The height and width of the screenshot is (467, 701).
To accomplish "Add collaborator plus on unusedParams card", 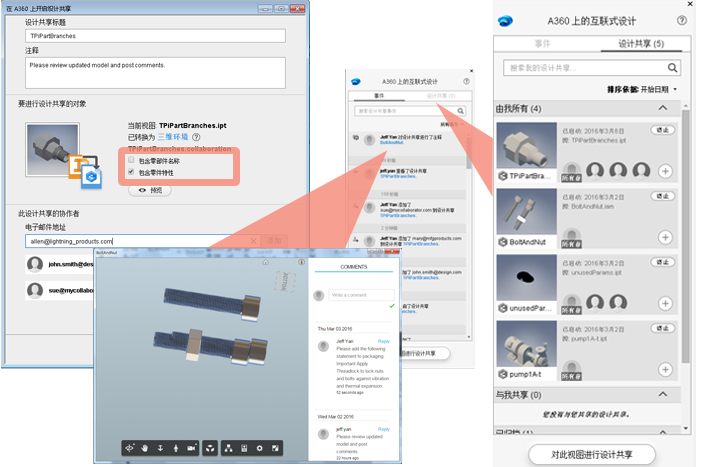I will pyautogui.click(x=665, y=303).
